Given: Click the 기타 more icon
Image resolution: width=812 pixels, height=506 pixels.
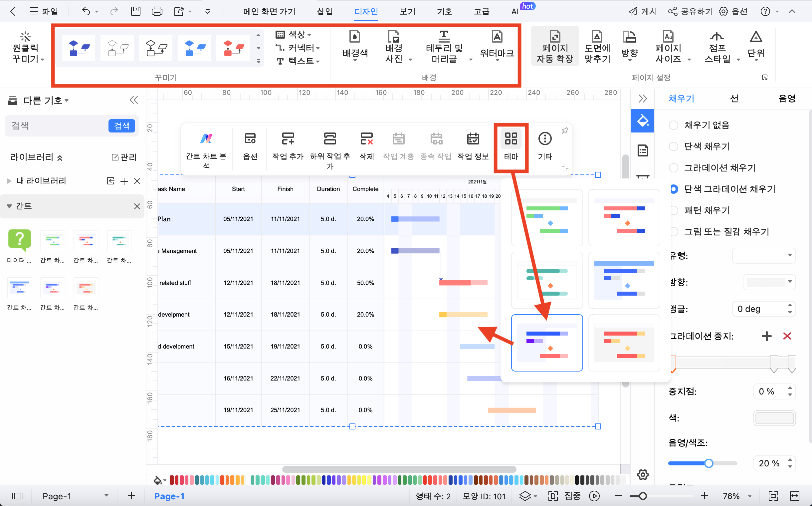Looking at the screenshot, I should tap(545, 146).
